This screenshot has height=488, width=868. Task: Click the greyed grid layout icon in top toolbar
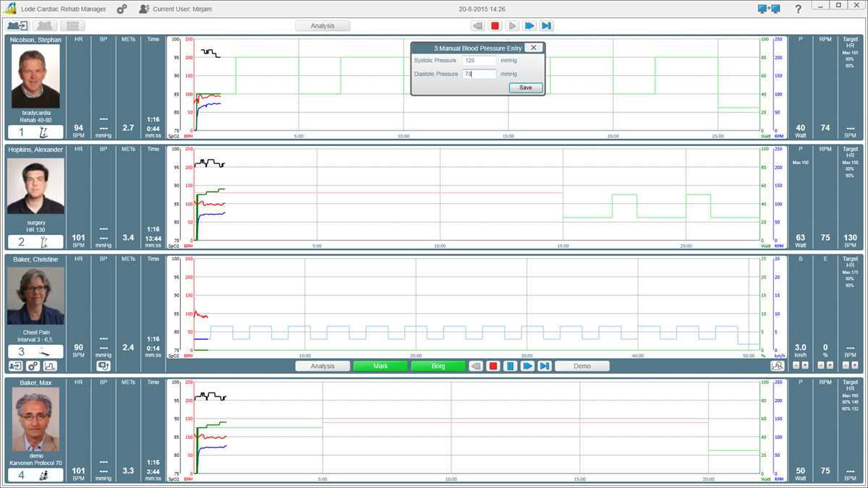[x=72, y=25]
